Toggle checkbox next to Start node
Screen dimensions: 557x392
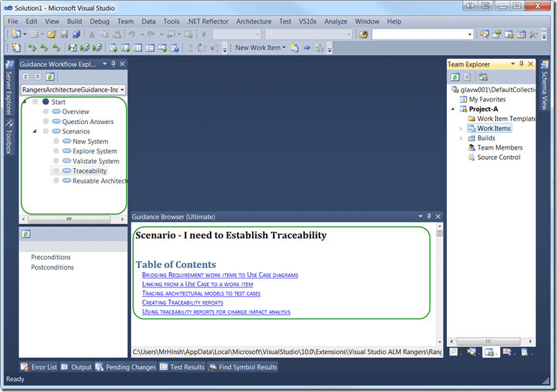tap(35, 102)
